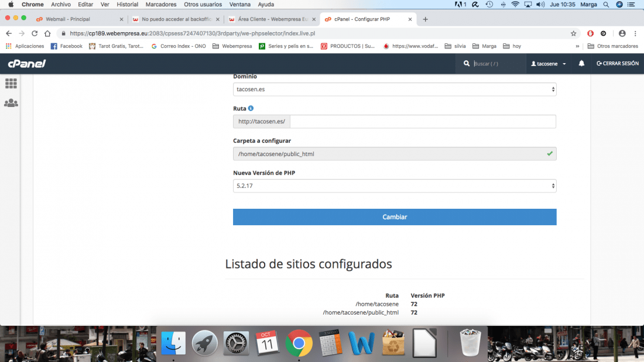The width and height of the screenshot is (644, 362).
Task: Click the search magnifier in cPanel header
Action: pos(466,64)
